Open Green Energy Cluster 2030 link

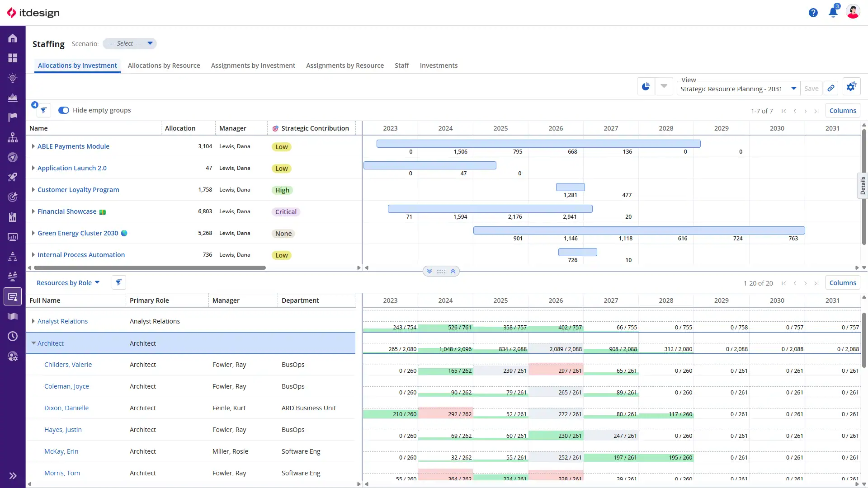pyautogui.click(x=78, y=233)
